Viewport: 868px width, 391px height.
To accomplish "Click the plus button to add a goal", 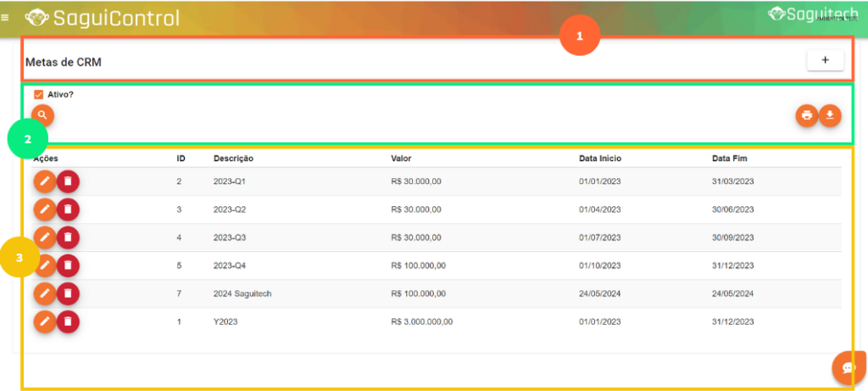I will (824, 60).
